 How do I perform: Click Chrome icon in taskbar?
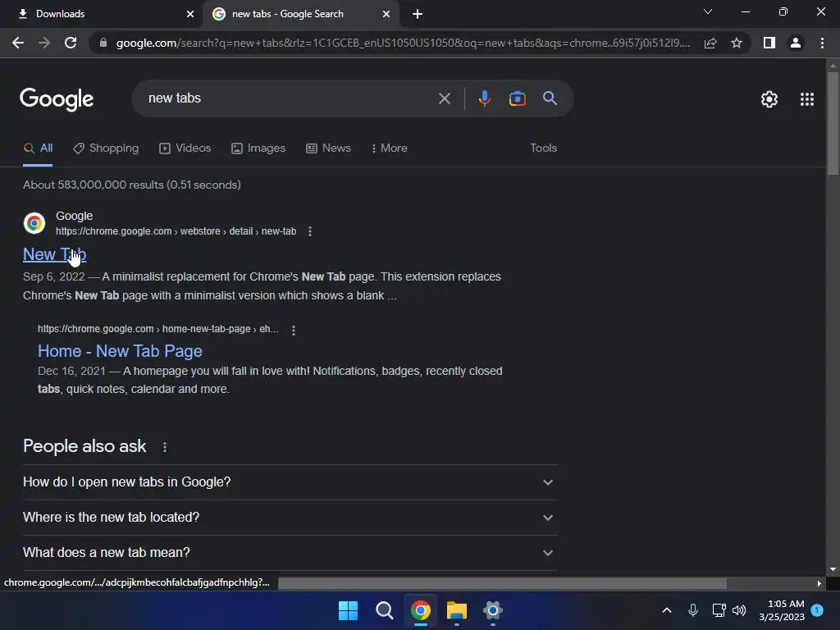click(x=421, y=610)
